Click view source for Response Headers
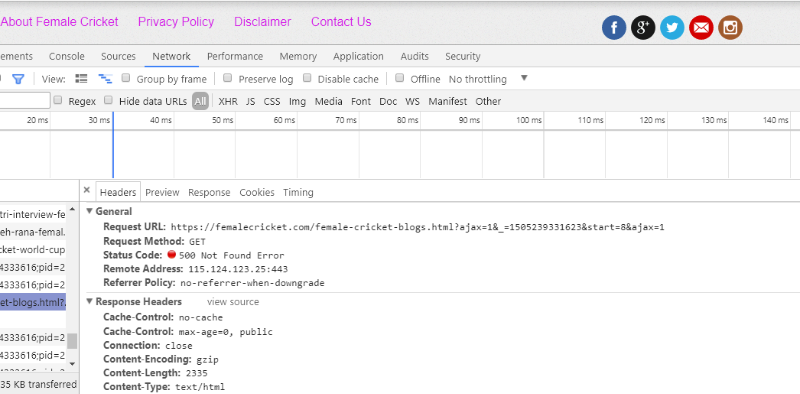 tap(233, 302)
